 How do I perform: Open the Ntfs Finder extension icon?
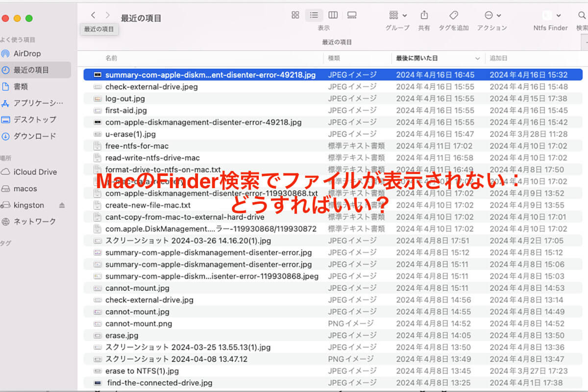point(546,15)
